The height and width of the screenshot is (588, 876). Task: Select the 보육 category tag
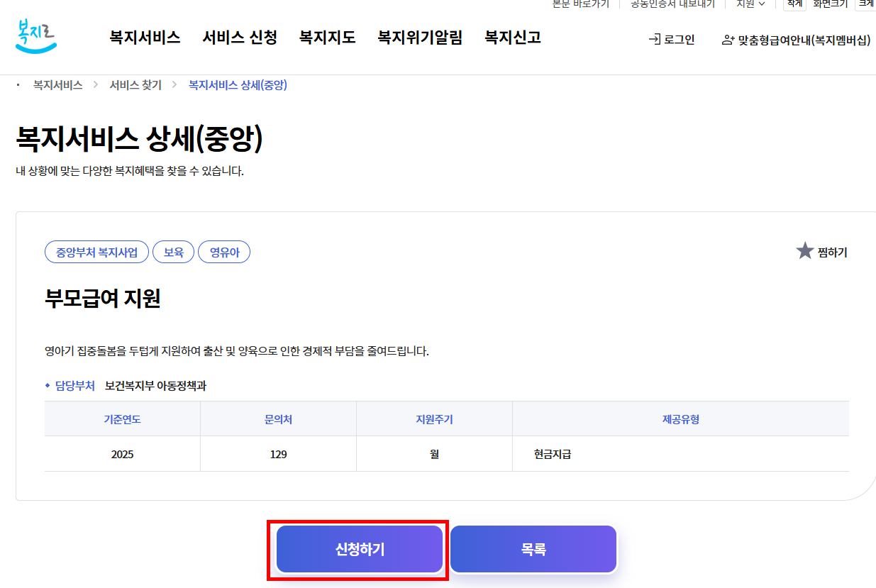(173, 252)
